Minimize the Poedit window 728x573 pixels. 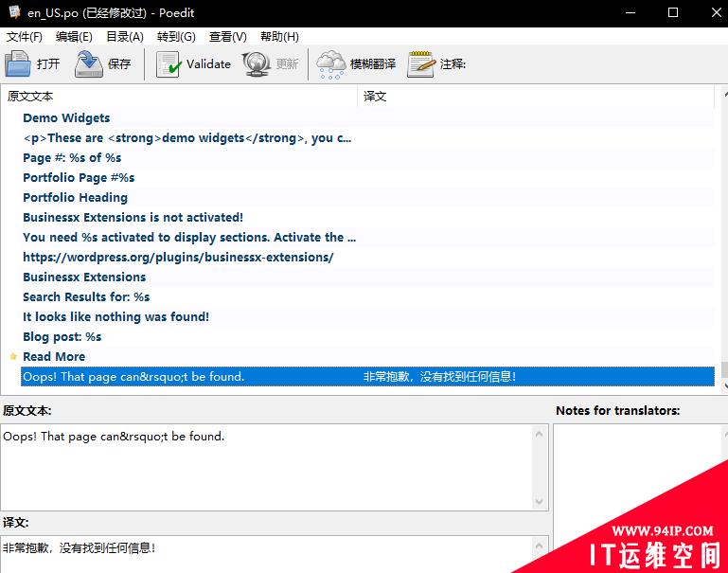(630, 12)
